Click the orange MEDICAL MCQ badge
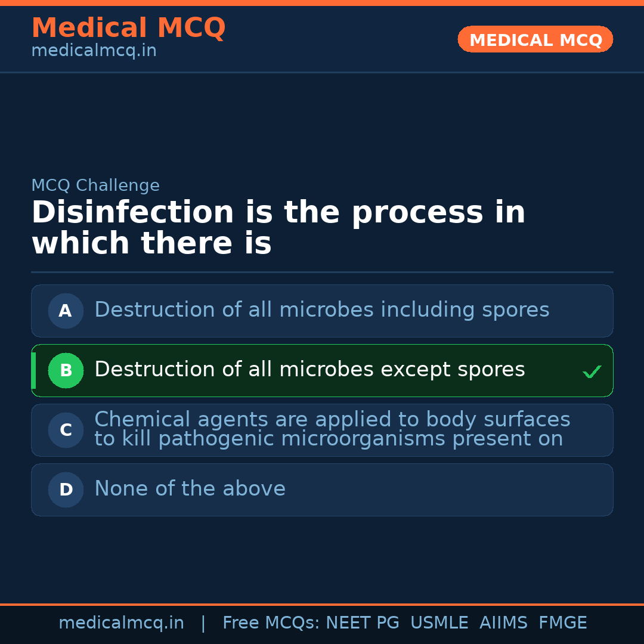Screen dimensions: 644x644 coord(535,40)
